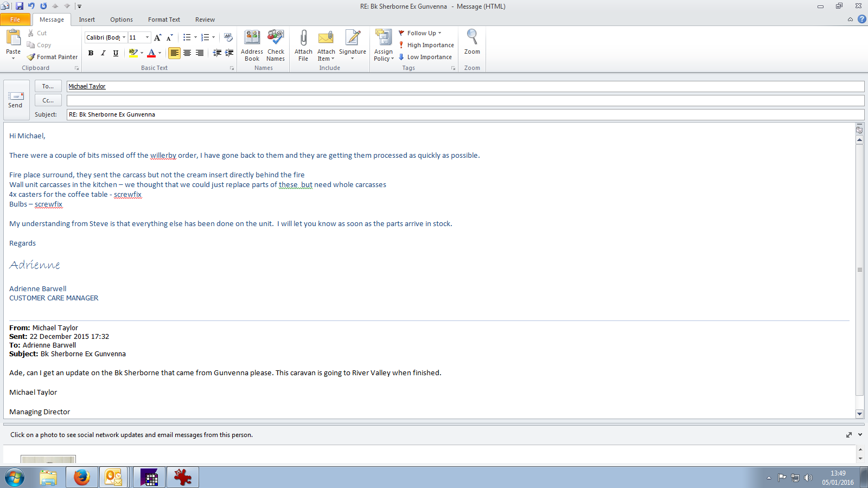Toggle italic text formatting
Viewport: 868px width, 488px height.
(x=103, y=53)
